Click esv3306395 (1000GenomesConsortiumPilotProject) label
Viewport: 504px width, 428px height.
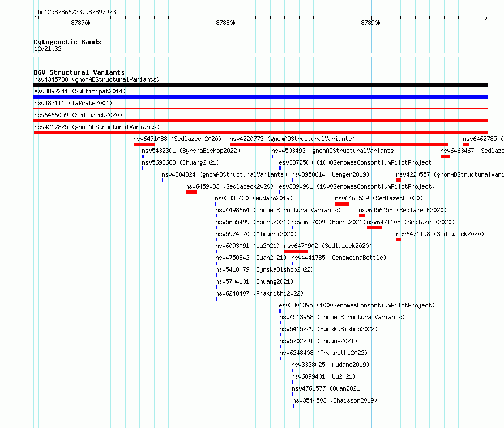tap(357, 305)
